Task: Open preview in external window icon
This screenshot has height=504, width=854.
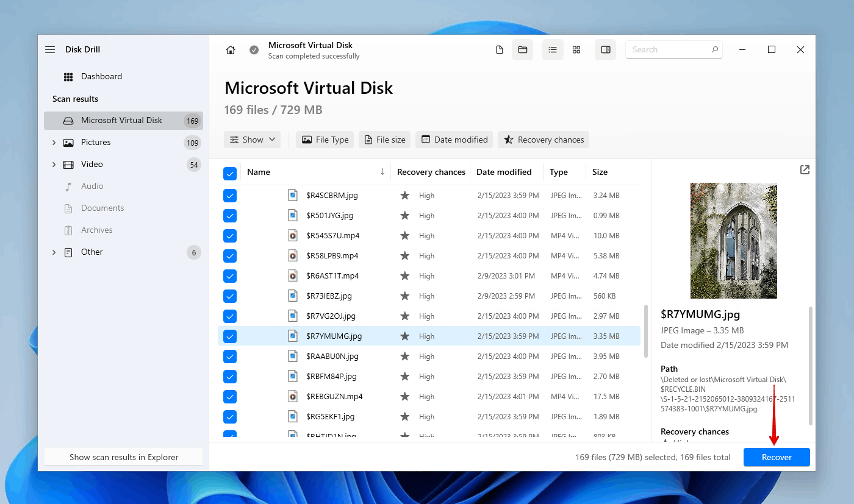Action: [x=805, y=170]
